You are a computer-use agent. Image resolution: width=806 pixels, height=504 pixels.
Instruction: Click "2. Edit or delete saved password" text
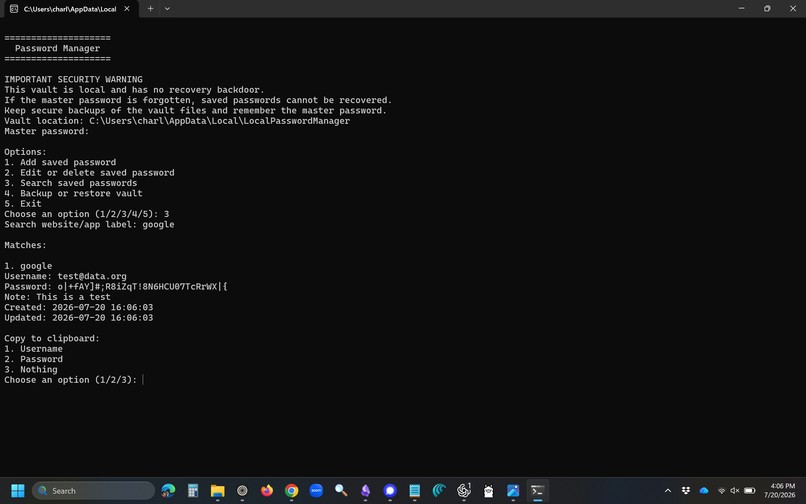point(89,173)
